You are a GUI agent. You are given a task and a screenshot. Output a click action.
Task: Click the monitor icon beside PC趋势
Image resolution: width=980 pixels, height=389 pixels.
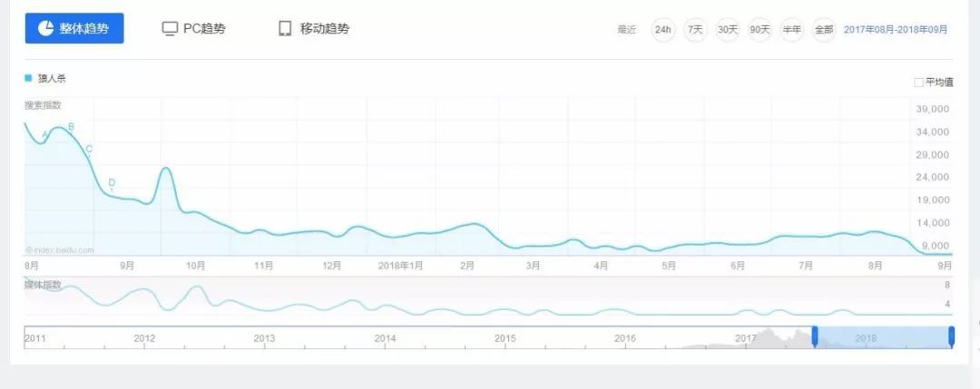point(170,29)
